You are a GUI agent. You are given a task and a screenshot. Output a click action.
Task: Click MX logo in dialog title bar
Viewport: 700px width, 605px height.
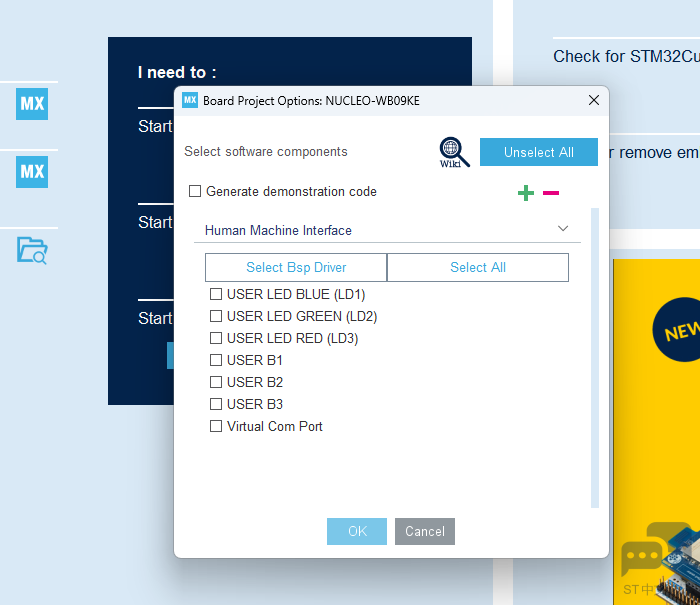[x=190, y=100]
